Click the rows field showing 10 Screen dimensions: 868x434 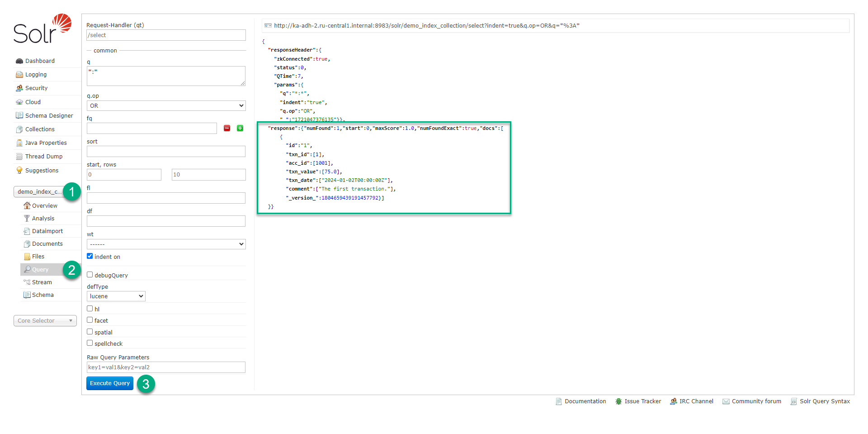(209, 175)
